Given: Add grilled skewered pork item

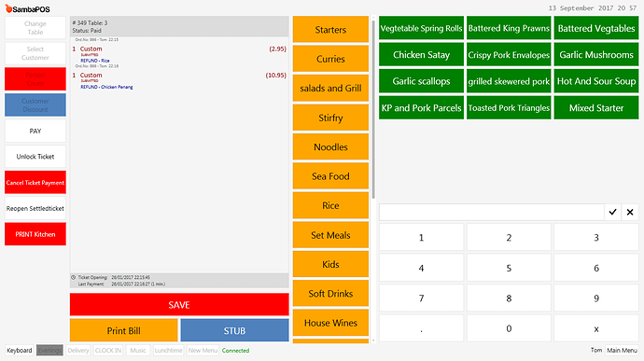Looking at the screenshot, I should click(x=509, y=81).
